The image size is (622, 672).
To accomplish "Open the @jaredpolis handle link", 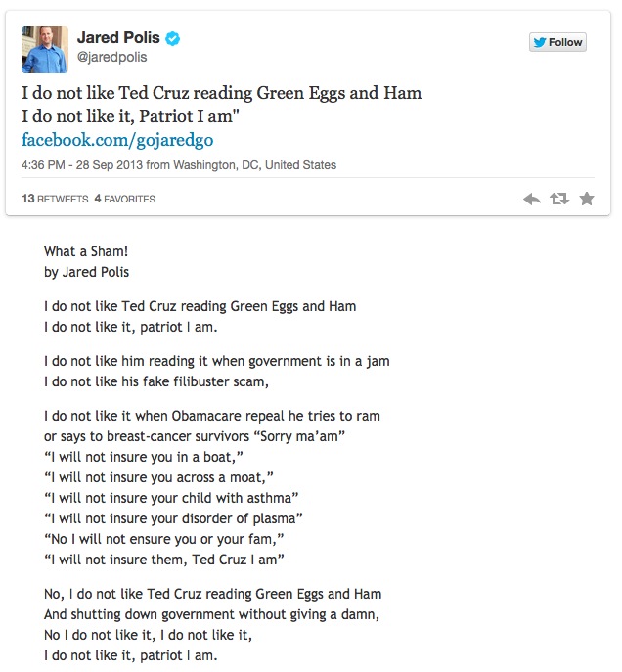I will pyautogui.click(x=111, y=58).
